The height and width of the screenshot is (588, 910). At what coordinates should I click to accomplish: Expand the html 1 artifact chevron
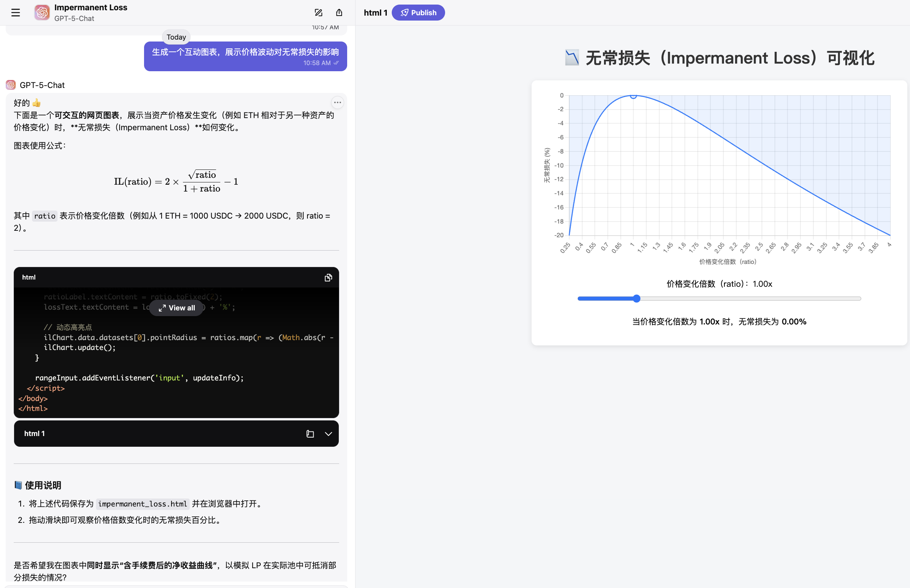click(x=328, y=434)
